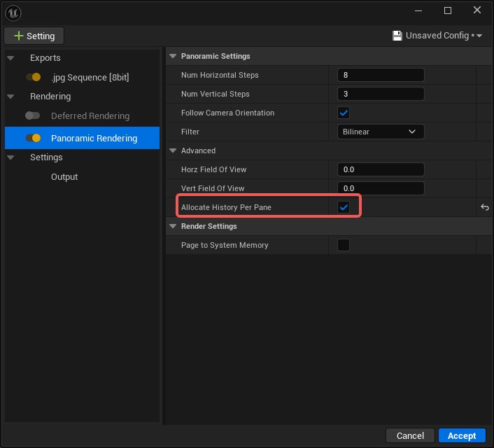Minimize the settings window

418,10
